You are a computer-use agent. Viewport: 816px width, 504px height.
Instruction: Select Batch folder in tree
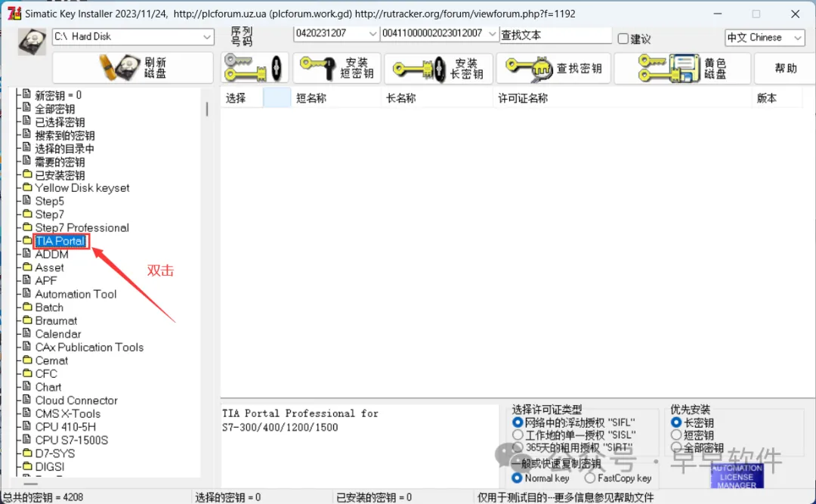pos(49,308)
